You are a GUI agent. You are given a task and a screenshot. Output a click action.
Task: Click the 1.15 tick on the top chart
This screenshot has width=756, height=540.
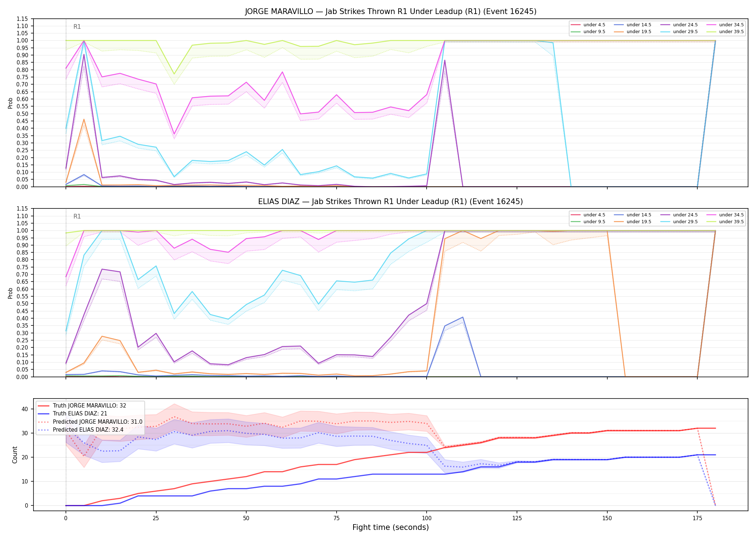[x=23, y=19]
